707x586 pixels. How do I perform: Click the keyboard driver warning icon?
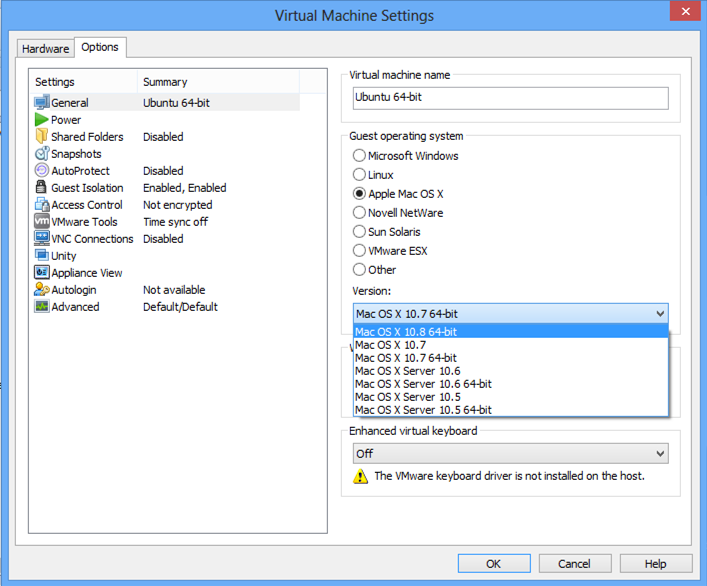(x=360, y=476)
